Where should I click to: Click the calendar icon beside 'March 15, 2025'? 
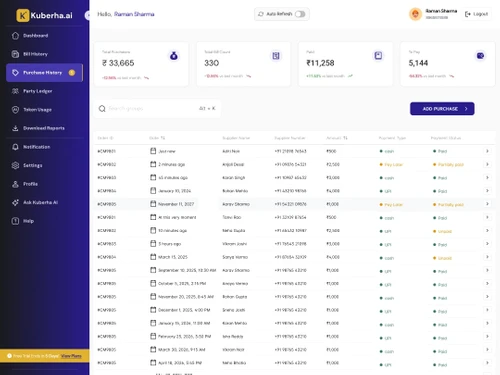click(x=153, y=257)
